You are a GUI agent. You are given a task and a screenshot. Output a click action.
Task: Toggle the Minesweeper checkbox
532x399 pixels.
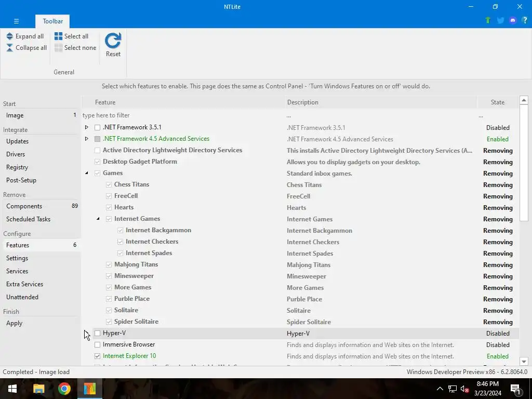pyautogui.click(x=109, y=276)
